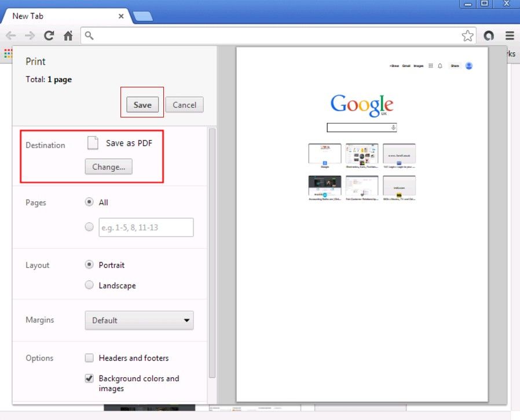Select the All pages radio button
Screen dimensions: 520x420
[x=89, y=202]
